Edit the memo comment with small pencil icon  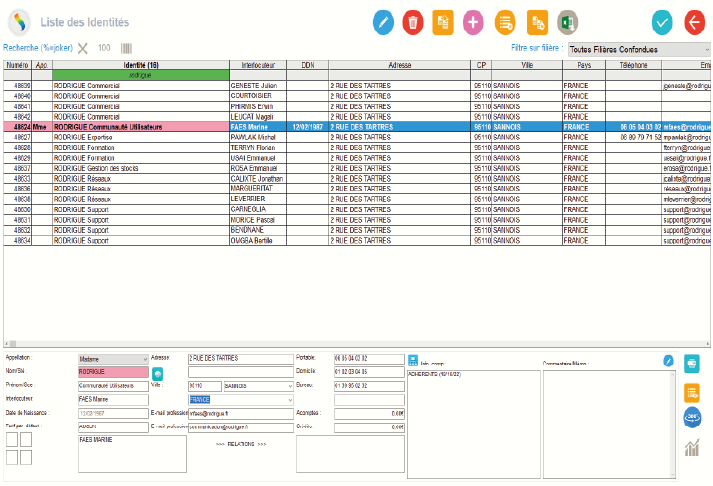668,361
